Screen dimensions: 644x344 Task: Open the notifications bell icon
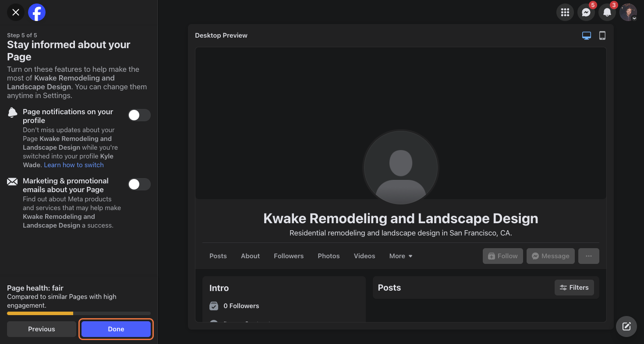coord(607,12)
